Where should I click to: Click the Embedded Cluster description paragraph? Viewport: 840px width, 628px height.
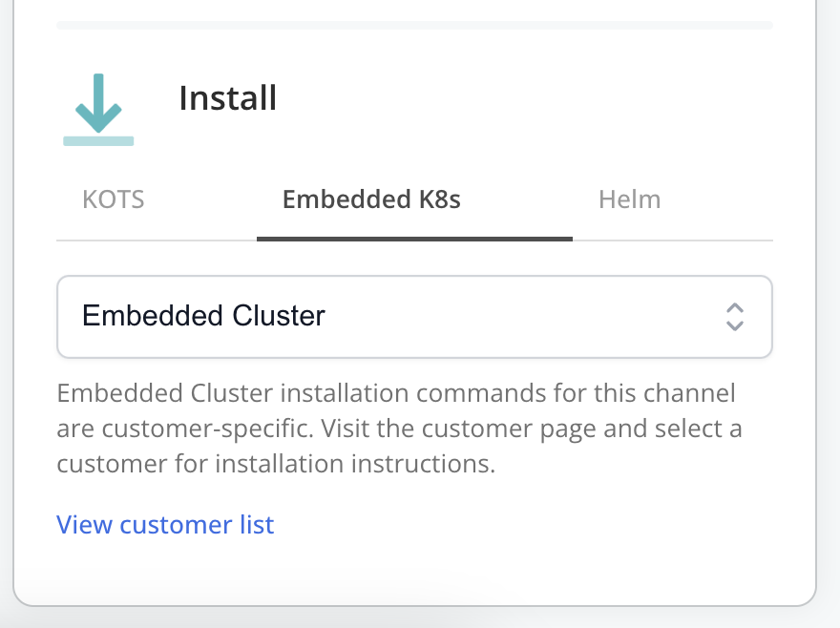tap(401, 429)
